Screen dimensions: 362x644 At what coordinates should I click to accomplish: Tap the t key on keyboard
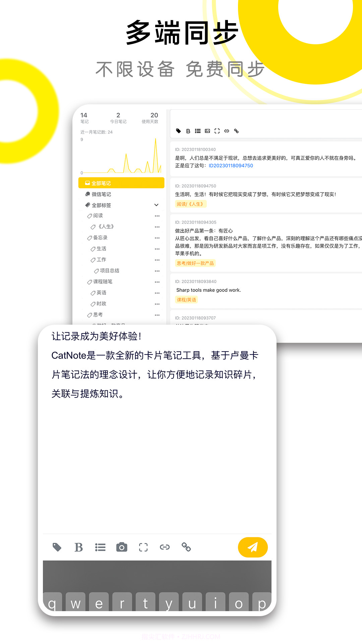(145, 602)
